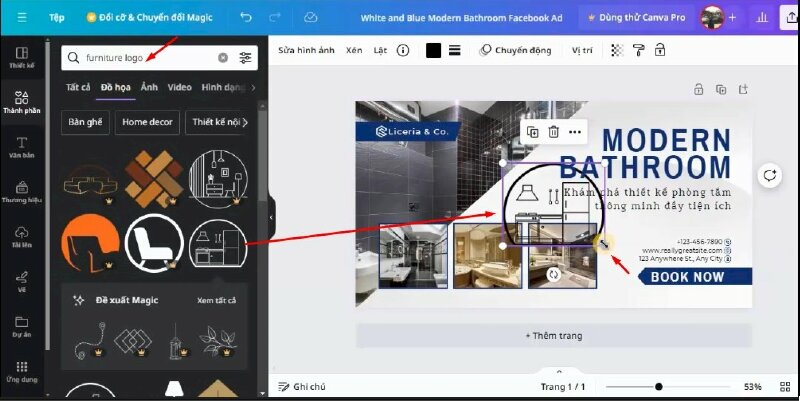Click the Xem tất cả link

(216, 300)
